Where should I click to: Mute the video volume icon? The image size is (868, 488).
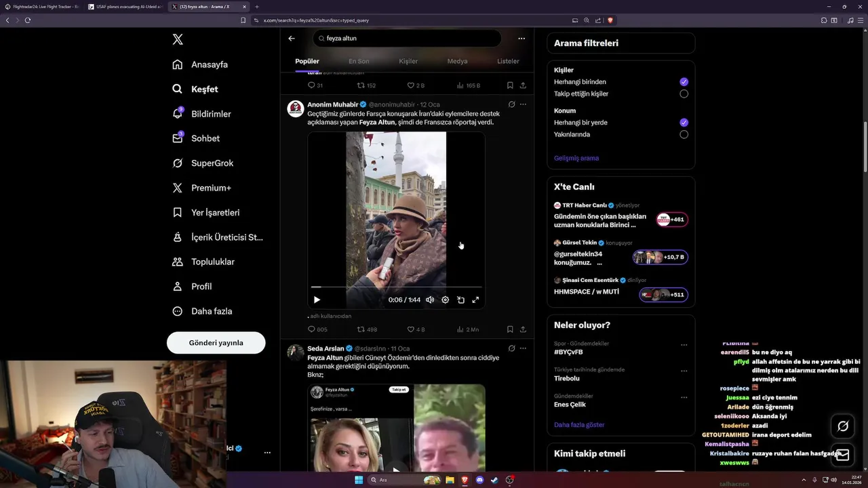pyautogui.click(x=430, y=300)
